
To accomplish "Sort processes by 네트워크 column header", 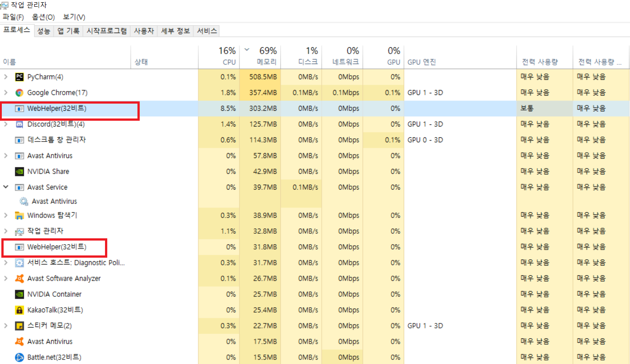I will (342, 57).
